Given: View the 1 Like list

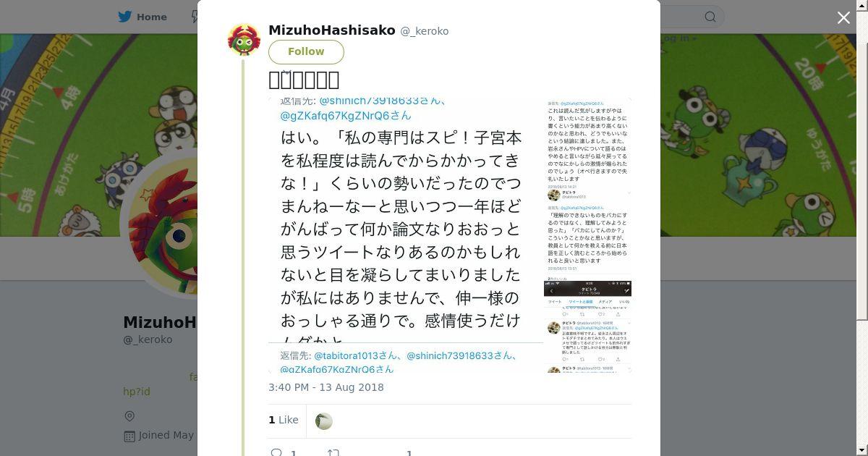Looking at the screenshot, I should [284, 420].
